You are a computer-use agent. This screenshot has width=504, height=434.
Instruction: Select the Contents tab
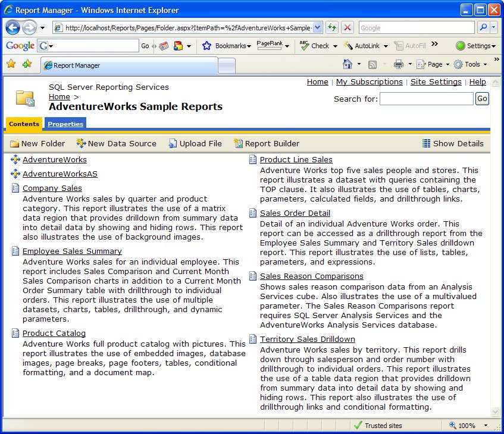[24, 124]
